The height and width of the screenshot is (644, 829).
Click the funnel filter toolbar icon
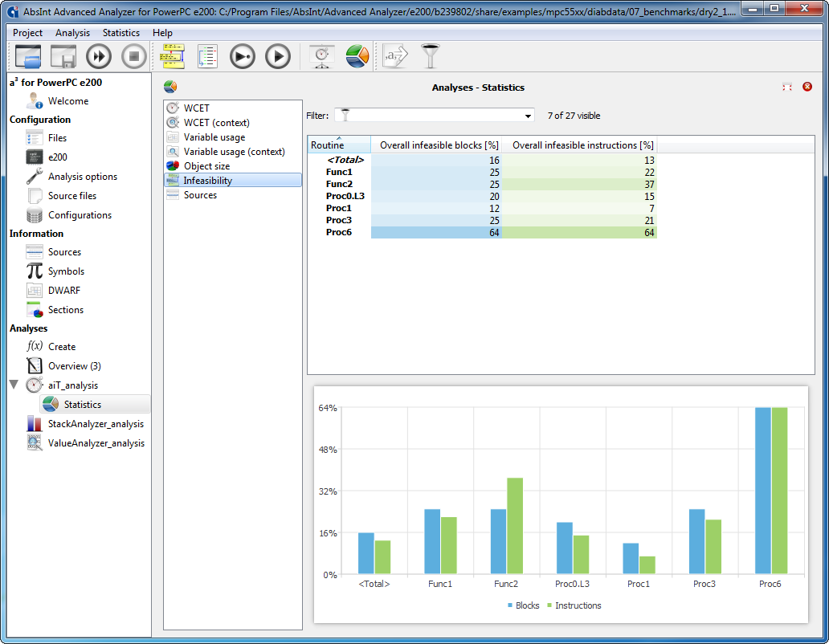(431, 56)
